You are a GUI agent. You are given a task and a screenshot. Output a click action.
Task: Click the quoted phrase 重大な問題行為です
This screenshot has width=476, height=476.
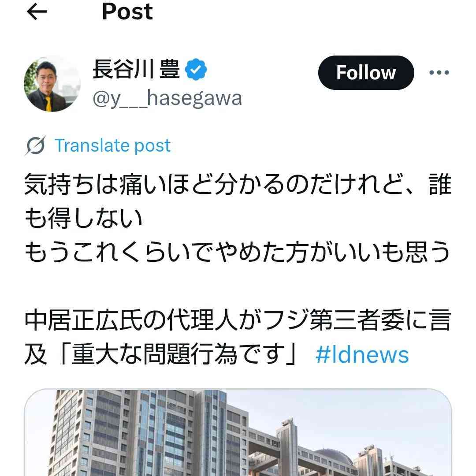[178, 354]
